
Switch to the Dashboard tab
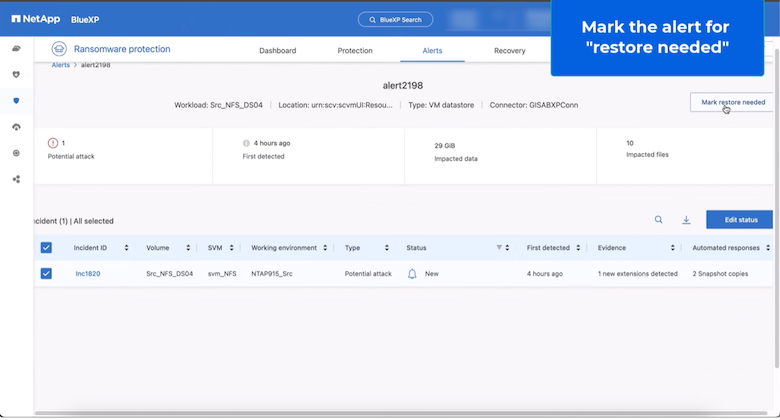[x=277, y=50]
